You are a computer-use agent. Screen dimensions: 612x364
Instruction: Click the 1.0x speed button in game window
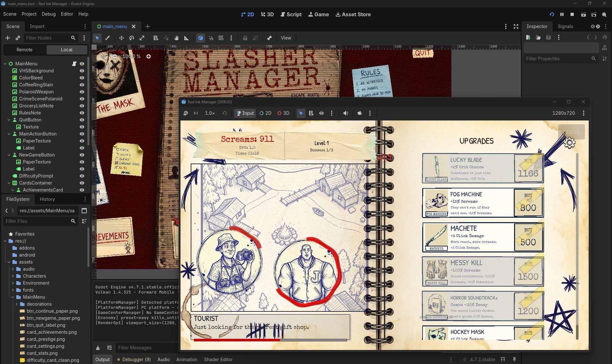coord(210,113)
